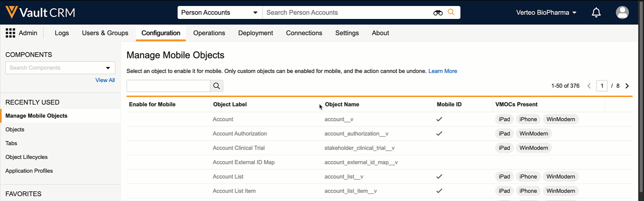Open the notifications bell
Screen dimensions: 644x201
click(x=596, y=13)
